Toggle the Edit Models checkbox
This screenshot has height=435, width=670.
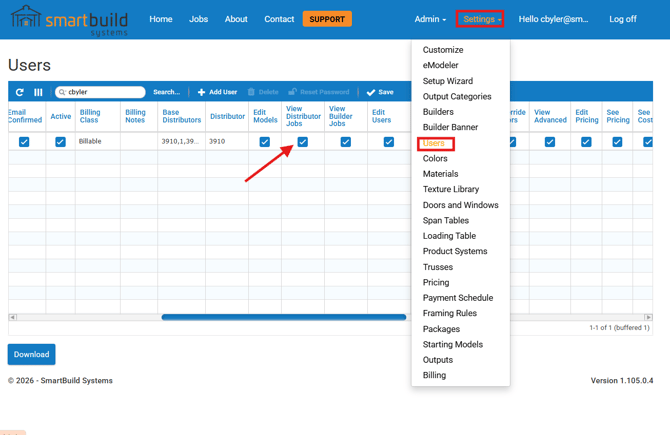click(x=264, y=142)
